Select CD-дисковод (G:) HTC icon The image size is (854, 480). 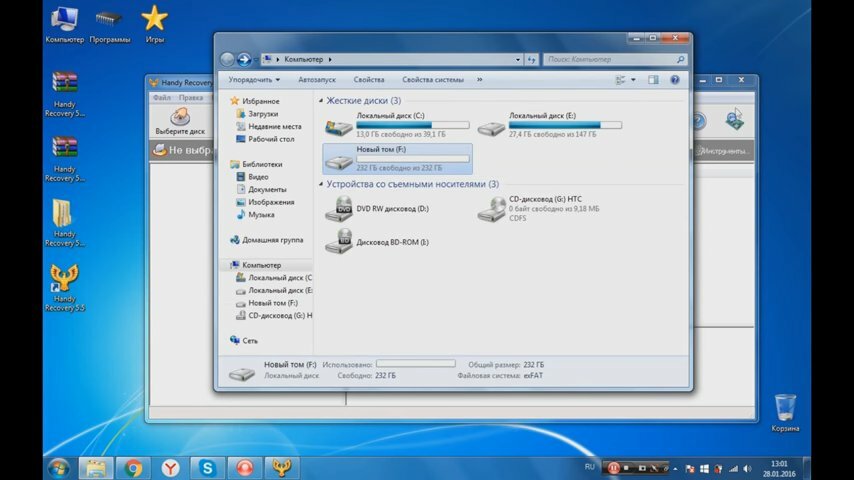(x=491, y=209)
